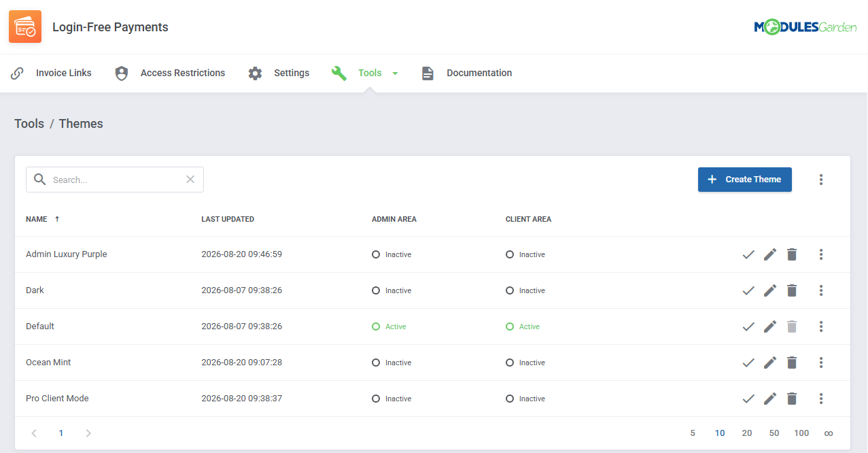This screenshot has width=868, height=453.
Task: Click the checkmark icon in the Default row
Action: click(x=748, y=326)
